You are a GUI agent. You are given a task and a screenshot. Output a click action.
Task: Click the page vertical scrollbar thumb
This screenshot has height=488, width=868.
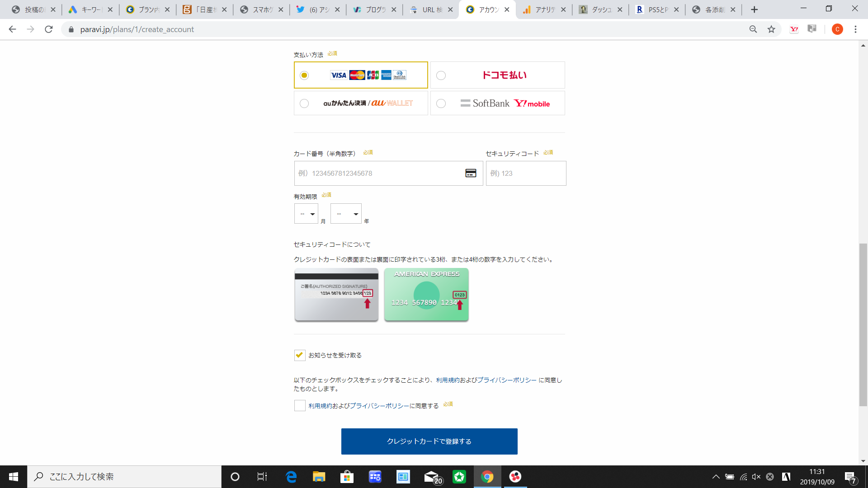click(x=863, y=325)
